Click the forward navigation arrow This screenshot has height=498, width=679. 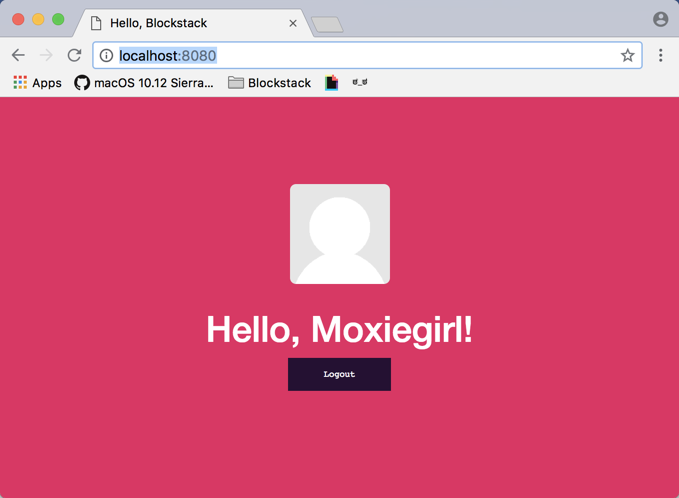[46, 56]
